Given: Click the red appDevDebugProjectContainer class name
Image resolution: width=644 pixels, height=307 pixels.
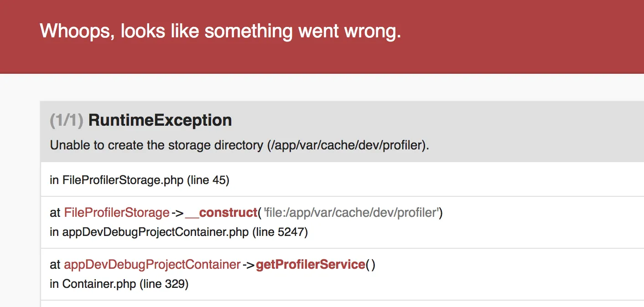Looking at the screenshot, I should click(x=152, y=265).
